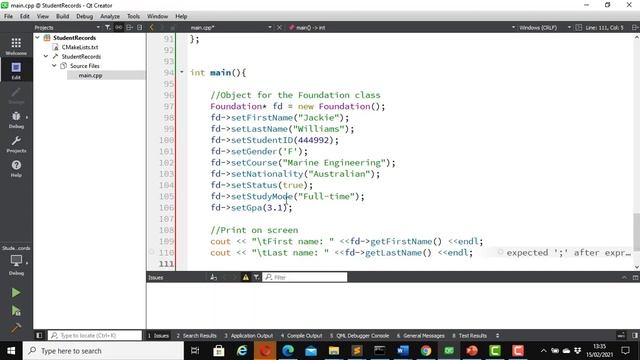
Task: Open the Welcome mode
Action: 16,46
